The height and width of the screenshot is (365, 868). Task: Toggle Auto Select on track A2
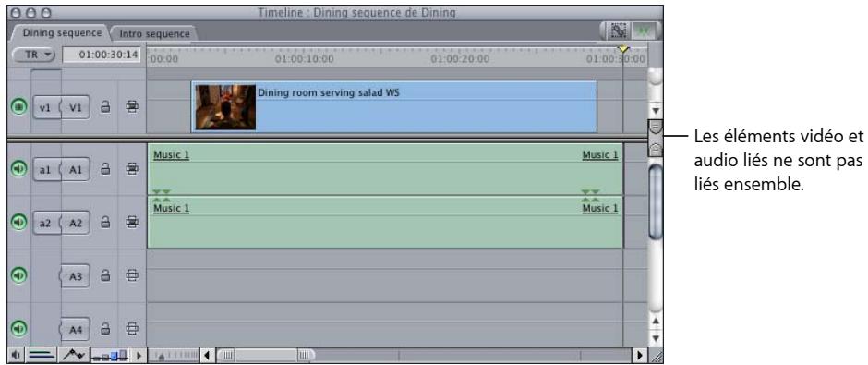pos(132,223)
